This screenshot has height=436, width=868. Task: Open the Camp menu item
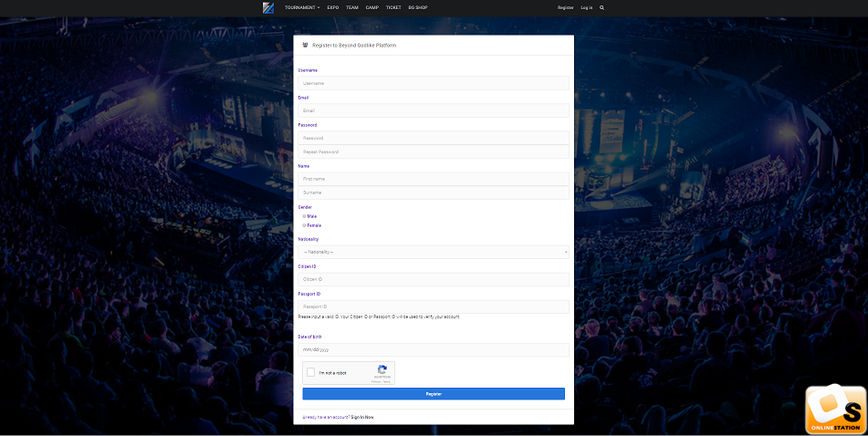[x=372, y=7]
